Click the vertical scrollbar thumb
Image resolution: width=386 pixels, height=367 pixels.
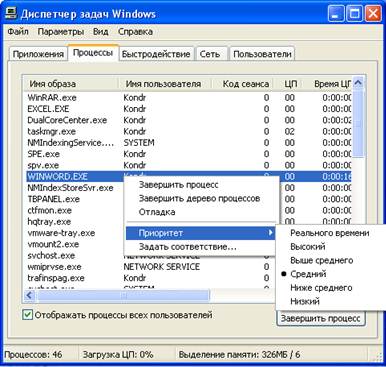pos(358,123)
